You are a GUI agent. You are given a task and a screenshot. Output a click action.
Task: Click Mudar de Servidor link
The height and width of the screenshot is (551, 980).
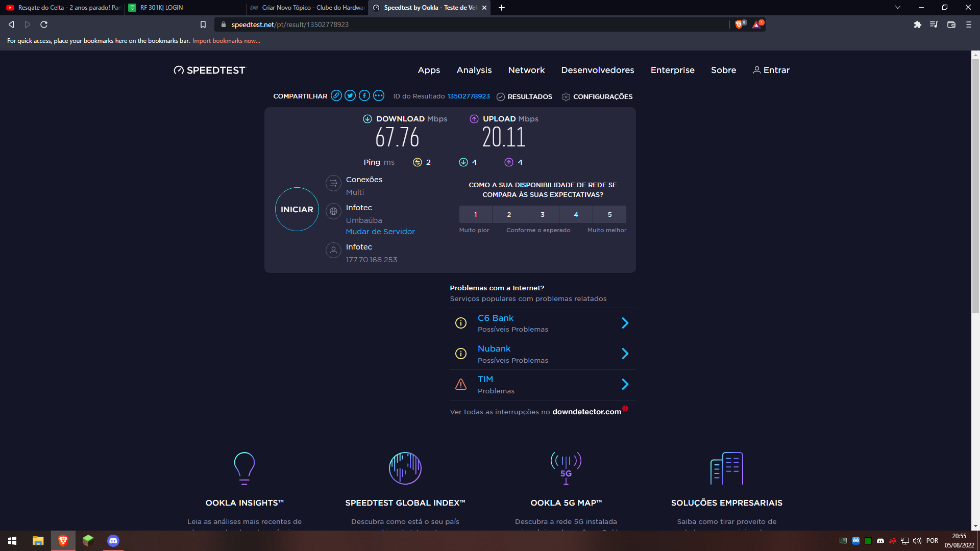pos(380,232)
